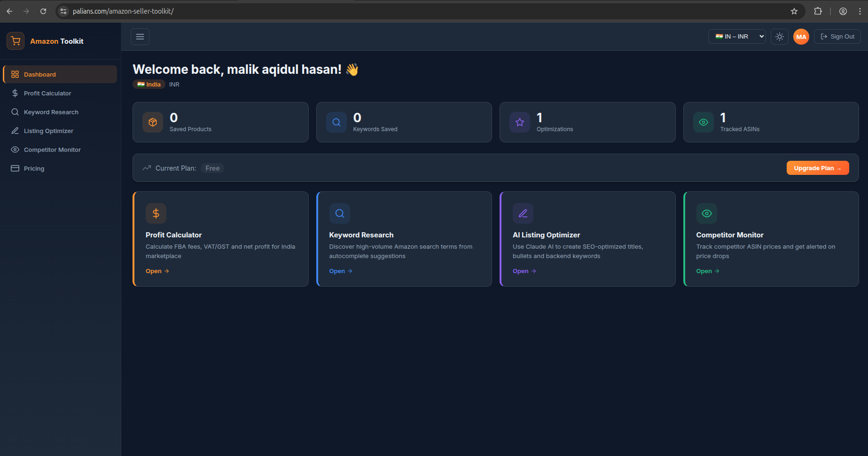
Task: Click the Optimizations label
Action: pos(555,129)
